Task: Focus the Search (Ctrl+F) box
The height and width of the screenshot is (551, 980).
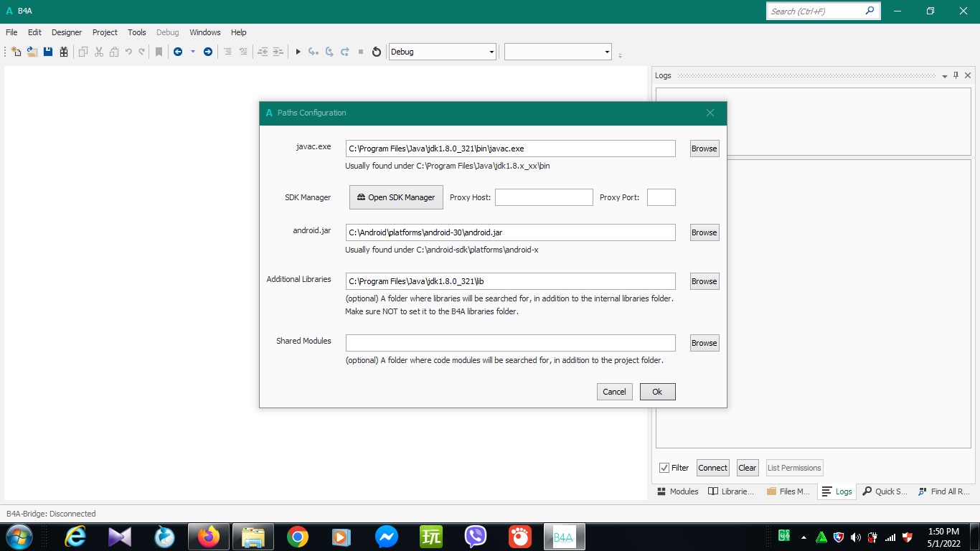Action: coord(823,11)
